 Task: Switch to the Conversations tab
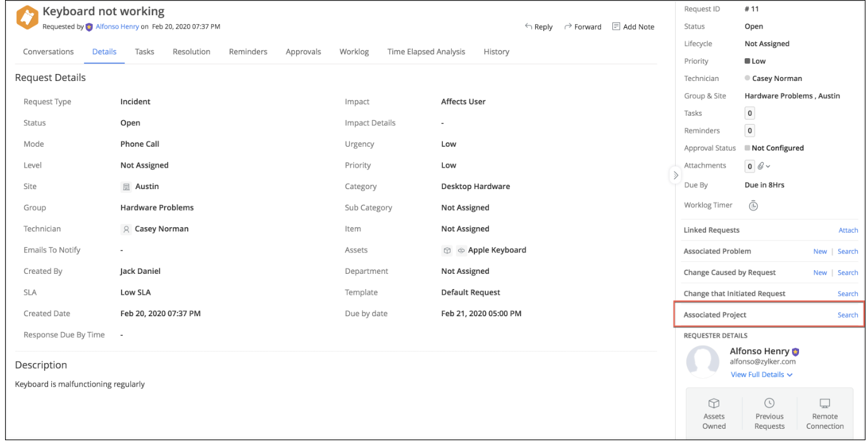pyautogui.click(x=48, y=52)
